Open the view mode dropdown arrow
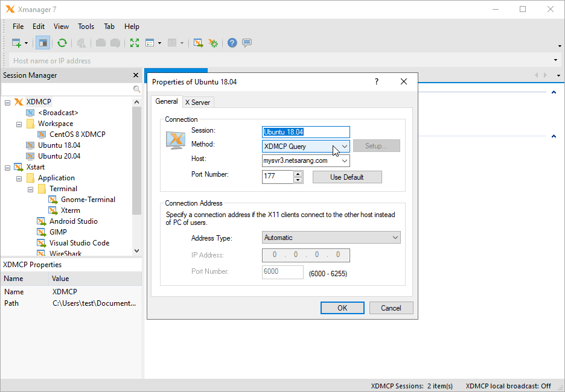The width and height of the screenshot is (565, 392). point(159,43)
